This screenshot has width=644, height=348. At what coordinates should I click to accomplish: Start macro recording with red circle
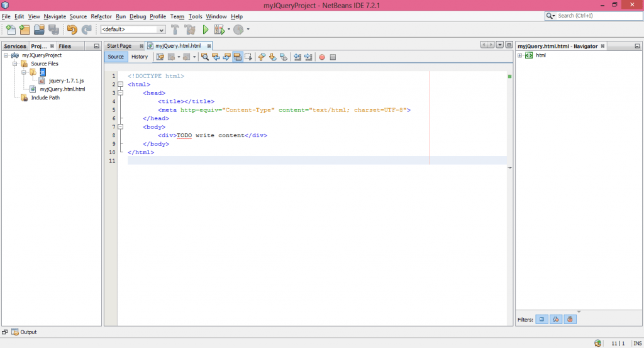[x=321, y=57]
